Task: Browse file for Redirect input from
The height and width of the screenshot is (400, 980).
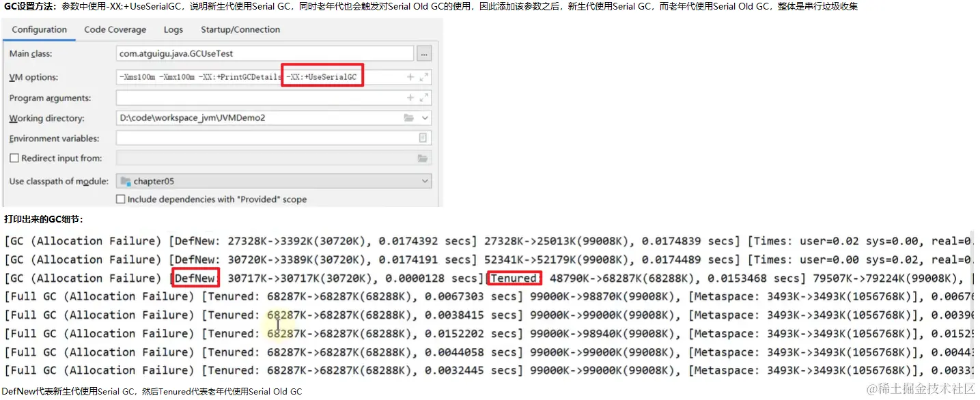Action: point(423,158)
